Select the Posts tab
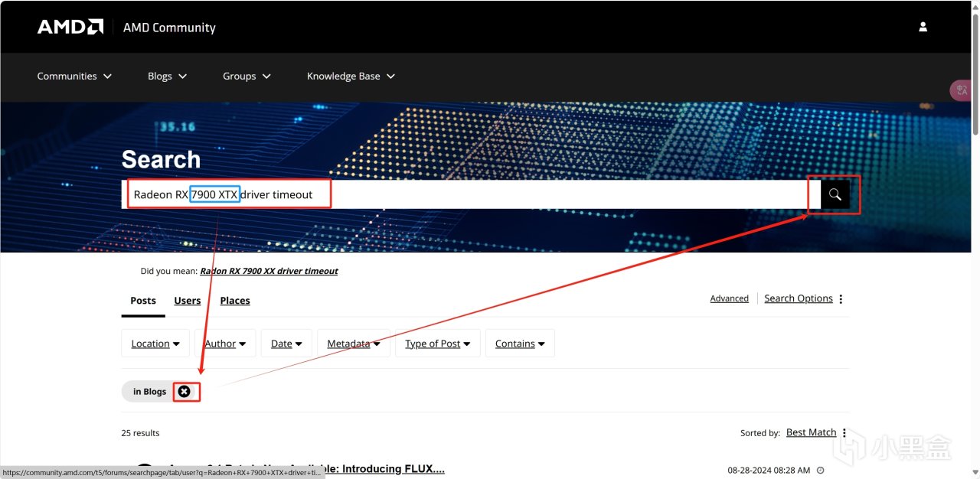 tap(143, 301)
